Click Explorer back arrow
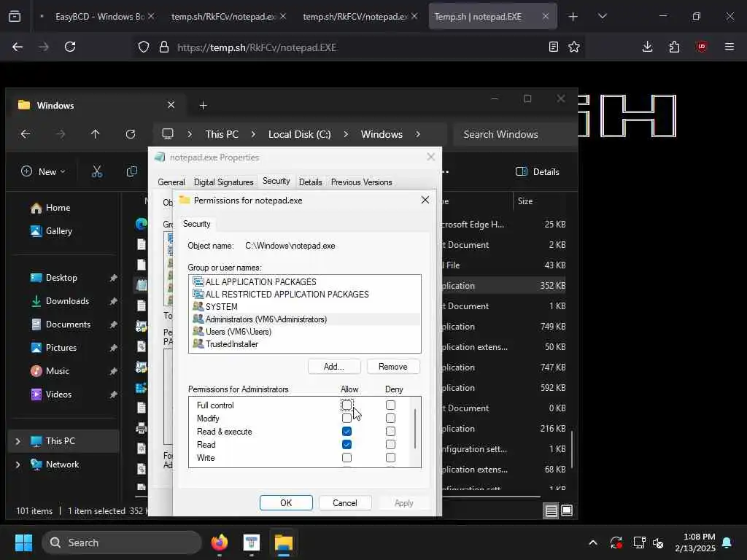747x560 pixels. tap(26, 134)
